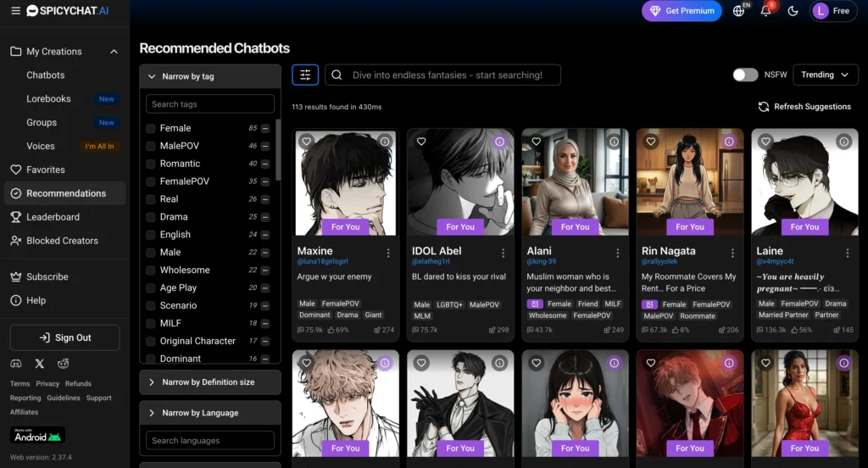Expand Narrow by Language section

(210, 413)
